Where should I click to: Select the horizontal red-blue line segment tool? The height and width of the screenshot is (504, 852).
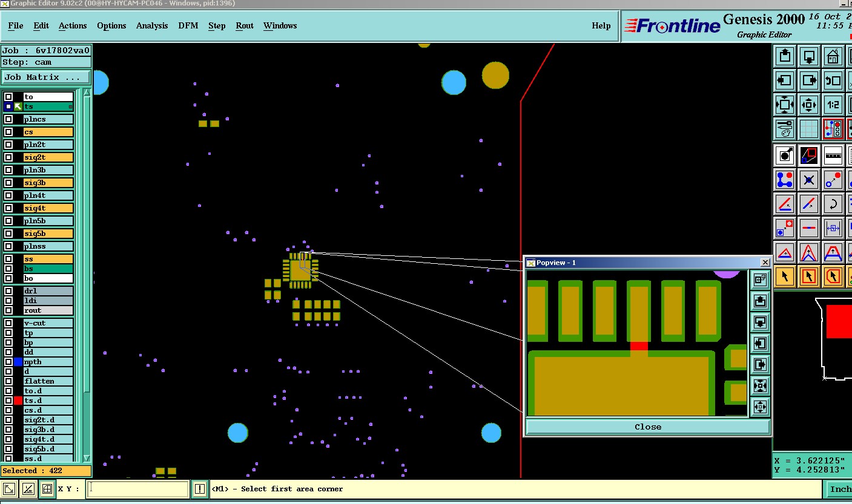(x=809, y=228)
